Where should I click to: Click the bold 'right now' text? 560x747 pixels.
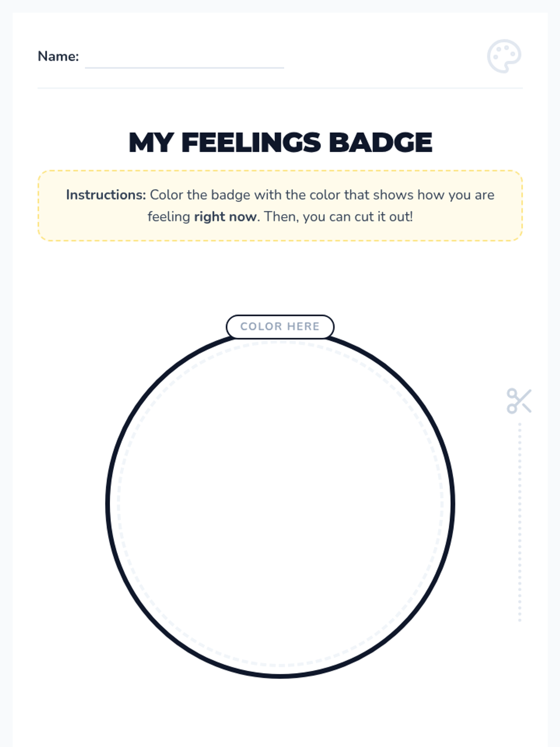[x=225, y=217]
